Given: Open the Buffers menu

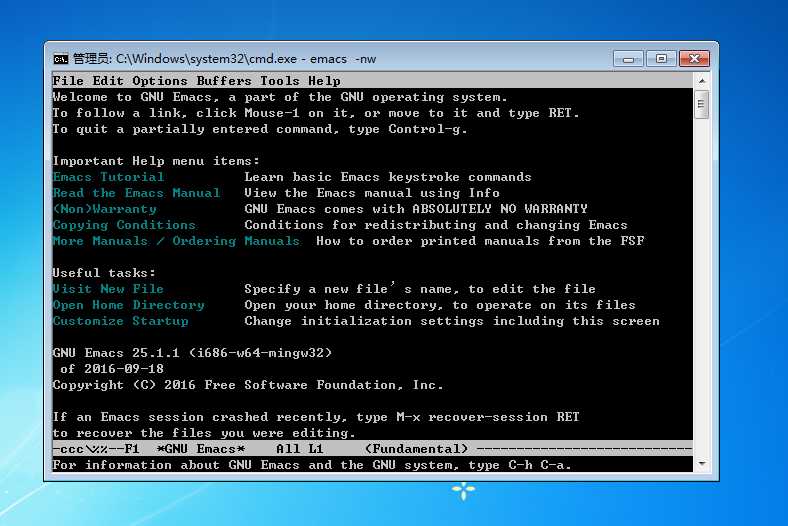Looking at the screenshot, I should [x=224, y=81].
